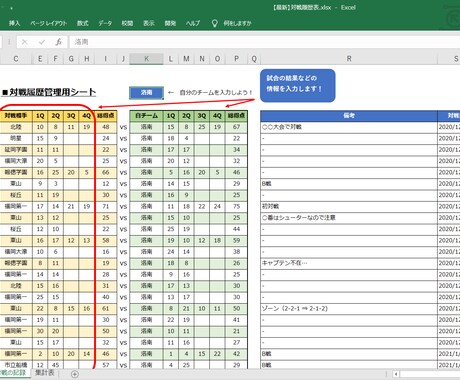Select the blue 試合の結果などの callout shape
The image size is (460, 380).
pyautogui.click(x=298, y=85)
